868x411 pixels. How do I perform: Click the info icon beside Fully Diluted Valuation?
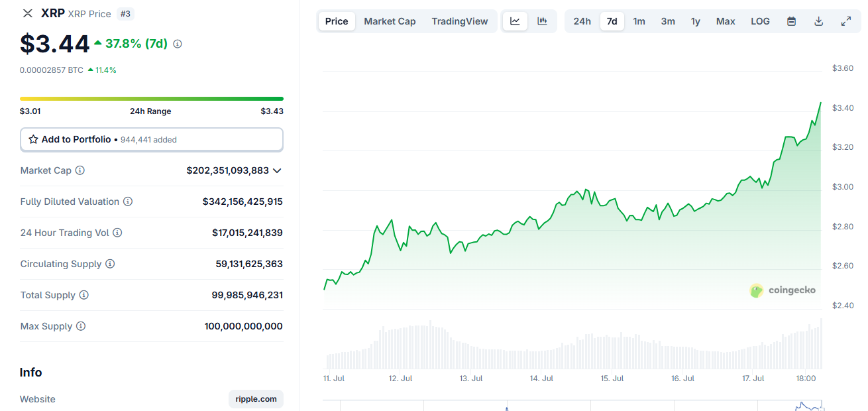[128, 202]
